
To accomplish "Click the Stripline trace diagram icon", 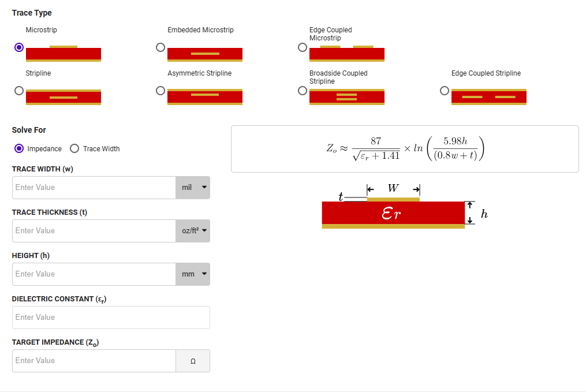I will point(63,97).
